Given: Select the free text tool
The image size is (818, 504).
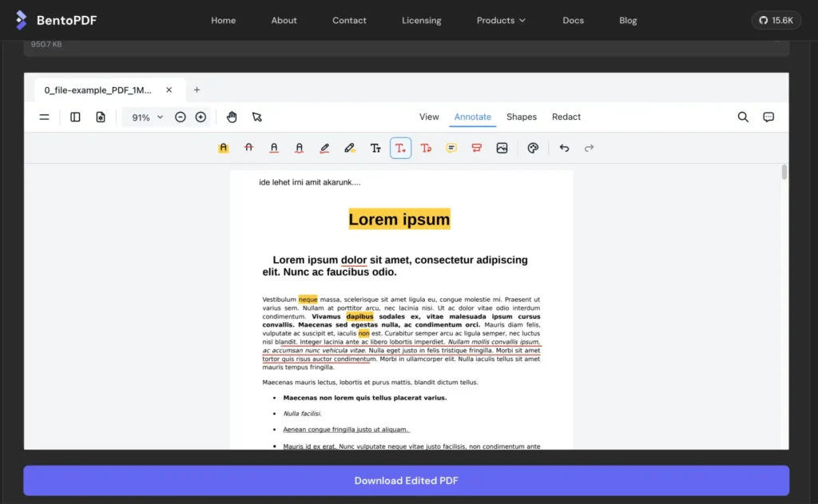Looking at the screenshot, I should [x=375, y=149].
